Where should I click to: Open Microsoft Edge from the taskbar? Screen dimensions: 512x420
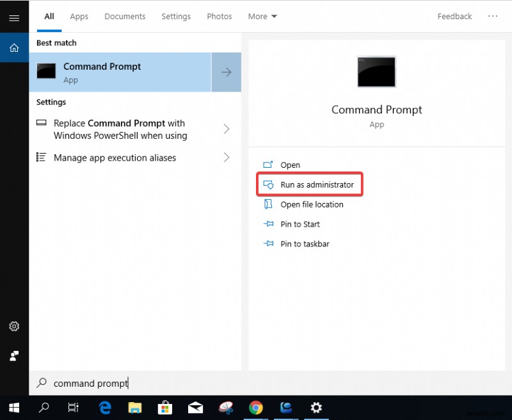pyautogui.click(x=104, y=407)
